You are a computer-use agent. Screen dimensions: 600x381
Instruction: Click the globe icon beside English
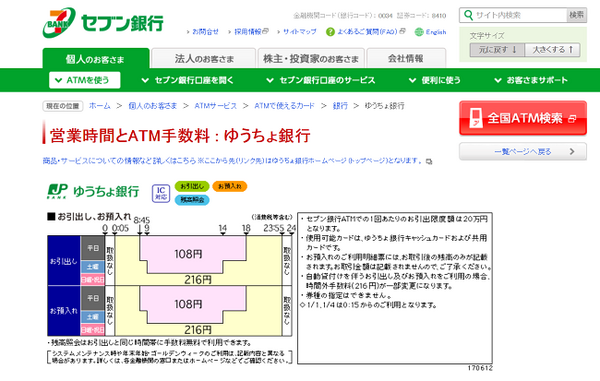(419, 32)
